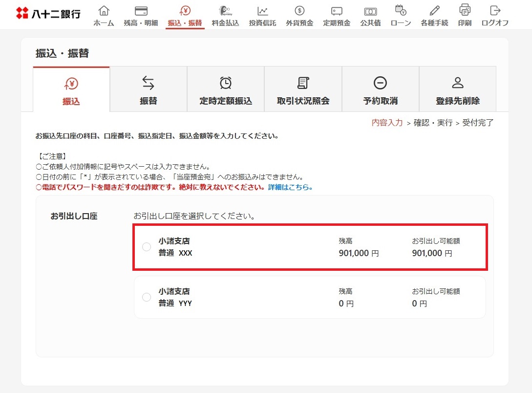This screenshot has width=532, height=393.
Task: Click the 八十二銀行 logo
Action: [x=48, y=13]
